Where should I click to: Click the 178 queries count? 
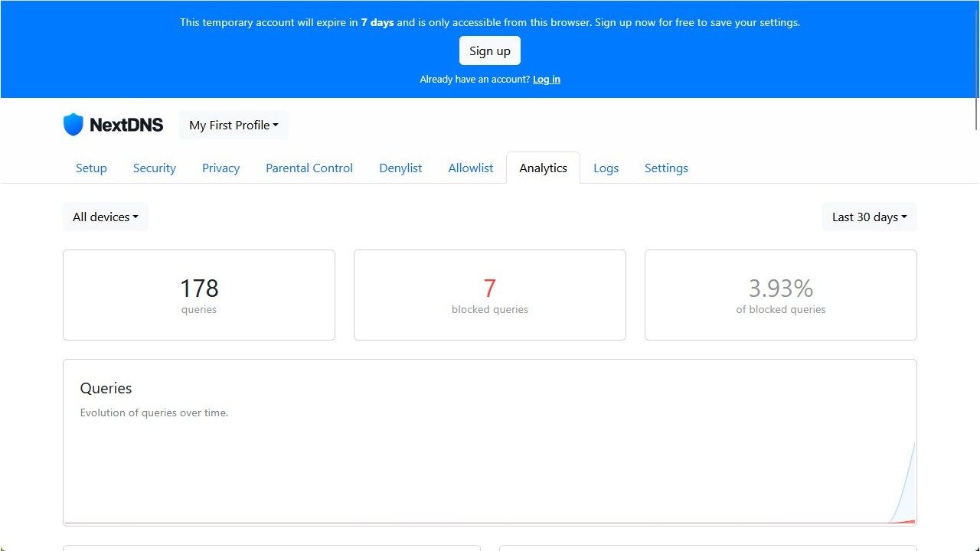pyautogui.click(x=199, y=289)
